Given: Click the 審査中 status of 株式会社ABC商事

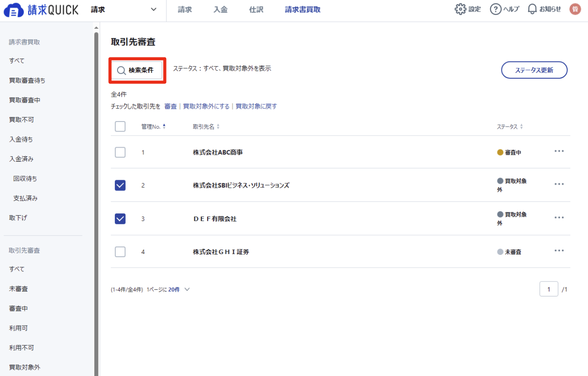Looking at the screenshot, I should (509, 152).
